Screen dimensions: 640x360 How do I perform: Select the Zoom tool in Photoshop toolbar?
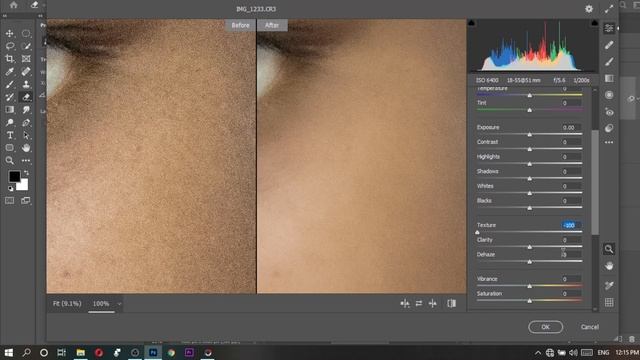click(10, 160)
